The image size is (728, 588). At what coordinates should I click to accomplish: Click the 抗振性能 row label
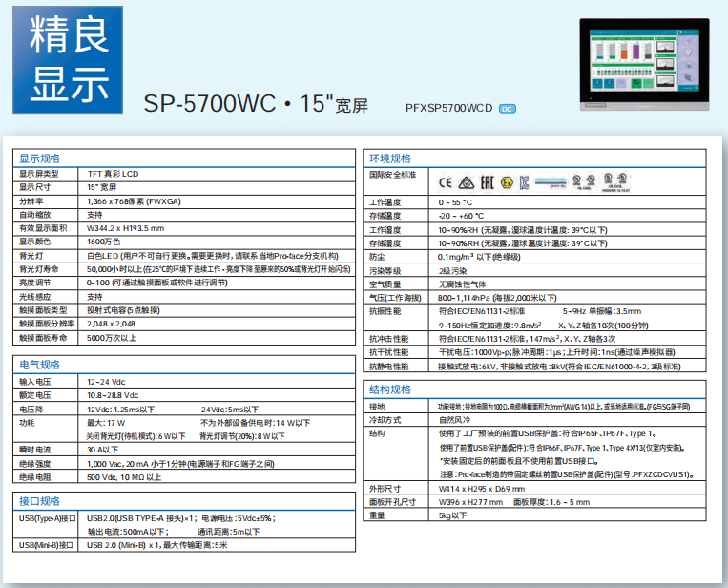pyautogui.click(x=385, y=311)
